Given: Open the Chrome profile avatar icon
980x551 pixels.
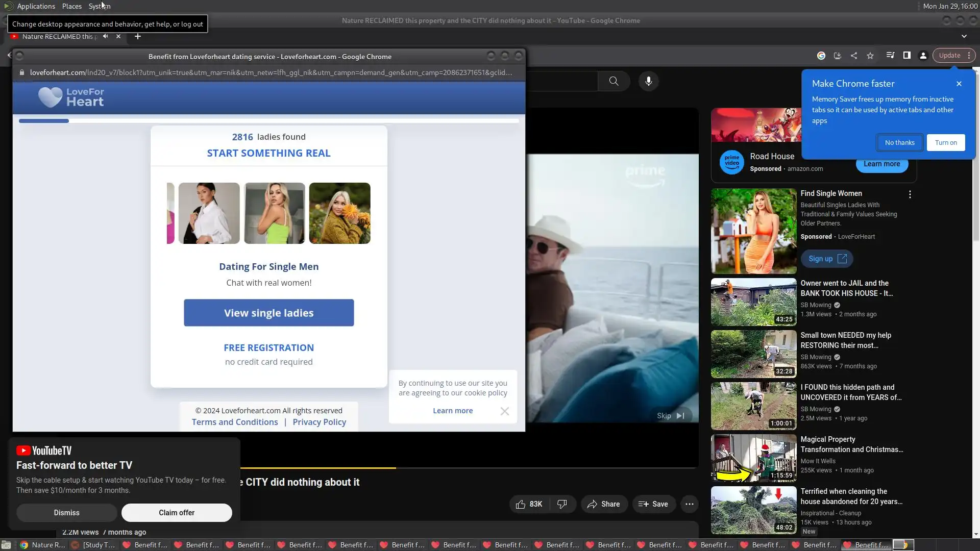Looking at the screenshot, I should tap(923, 56).
